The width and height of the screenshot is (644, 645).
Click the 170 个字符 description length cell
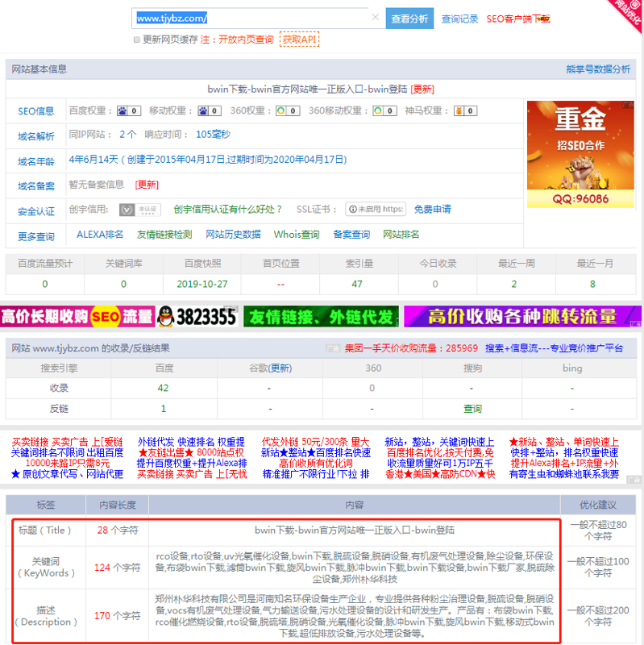117,616
